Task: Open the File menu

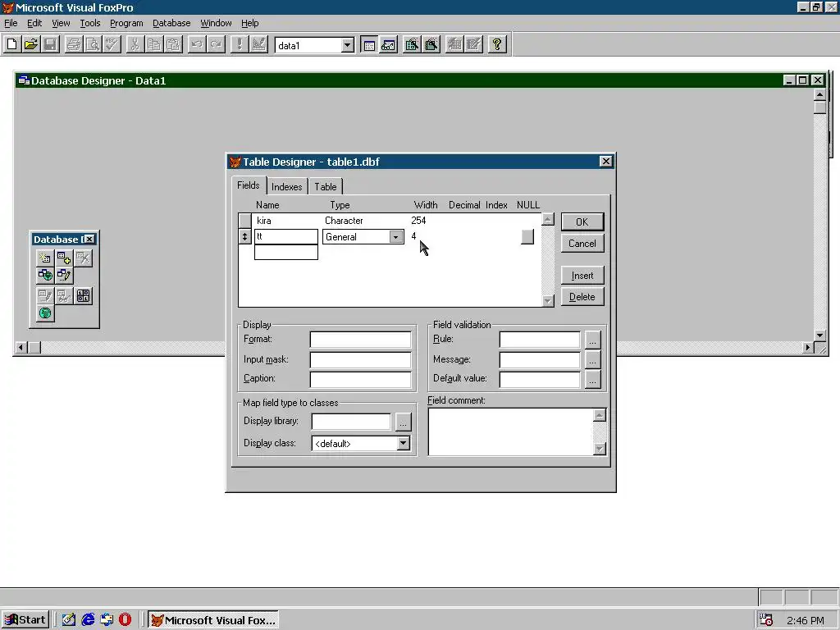Action: [x=11, y=23]
